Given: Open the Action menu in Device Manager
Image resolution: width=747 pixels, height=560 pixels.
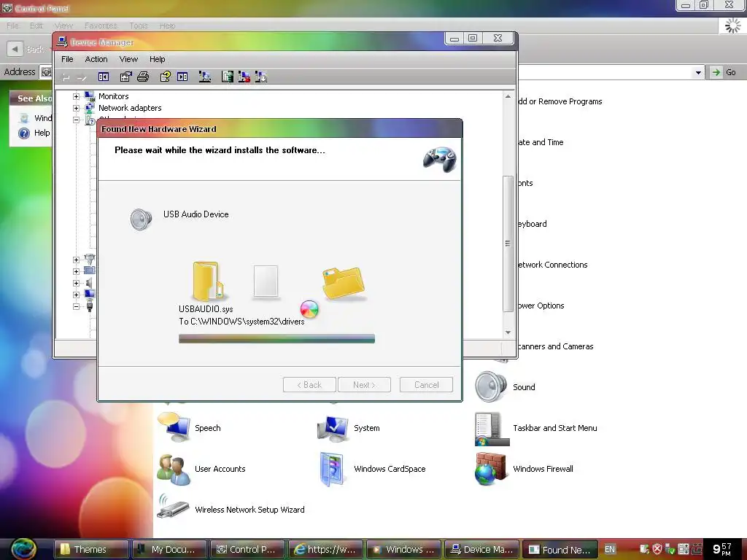Looking at the screenshot, I should point(96,59).
